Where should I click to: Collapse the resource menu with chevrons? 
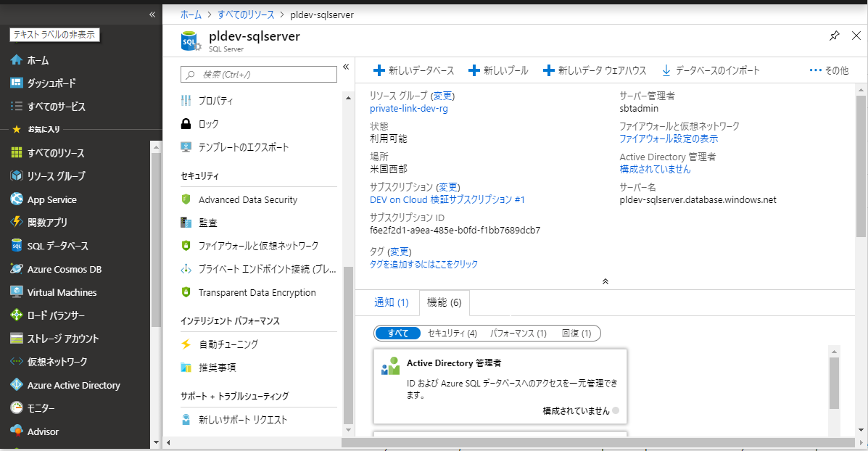click(346, 67)
